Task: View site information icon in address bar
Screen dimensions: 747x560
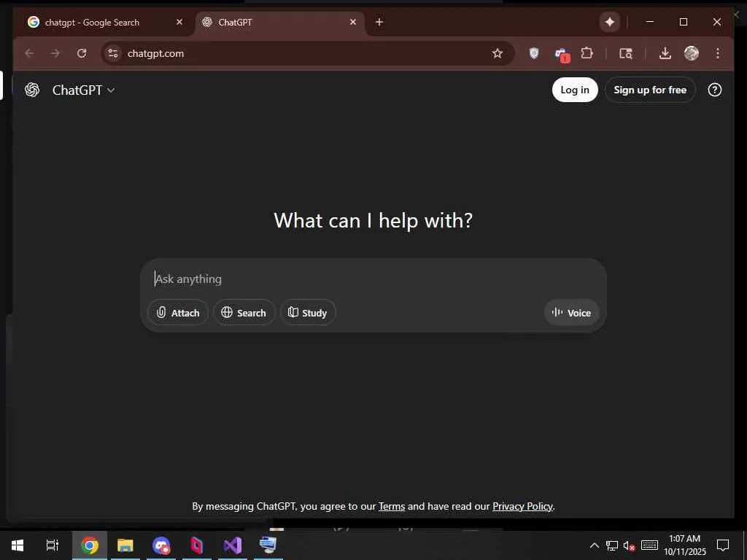Action: click(113, 53)
